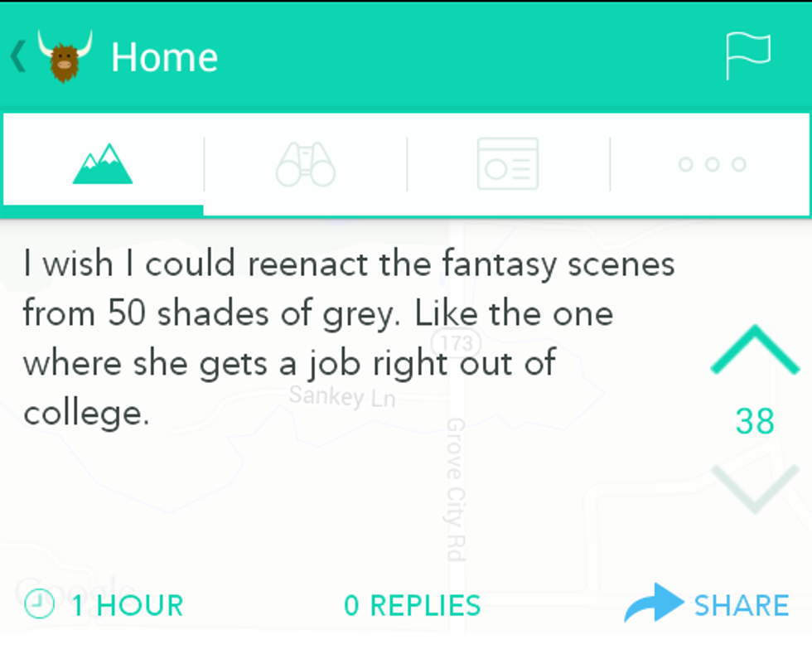The width and height of the screenshot is (812, 654).
Task: Tap the 1 HOUR timestamp label
Action: [x=127, y=605]
